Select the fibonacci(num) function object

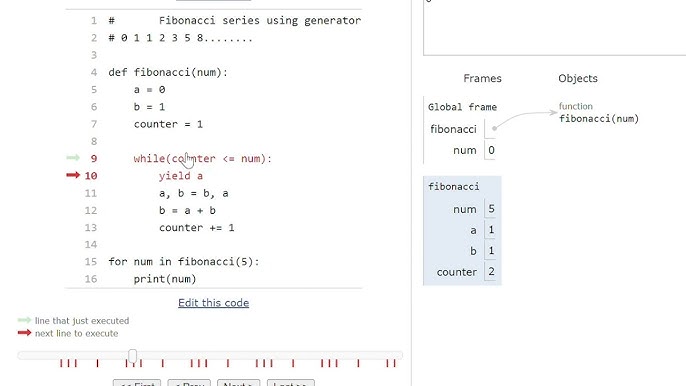[x=599, y=119]
